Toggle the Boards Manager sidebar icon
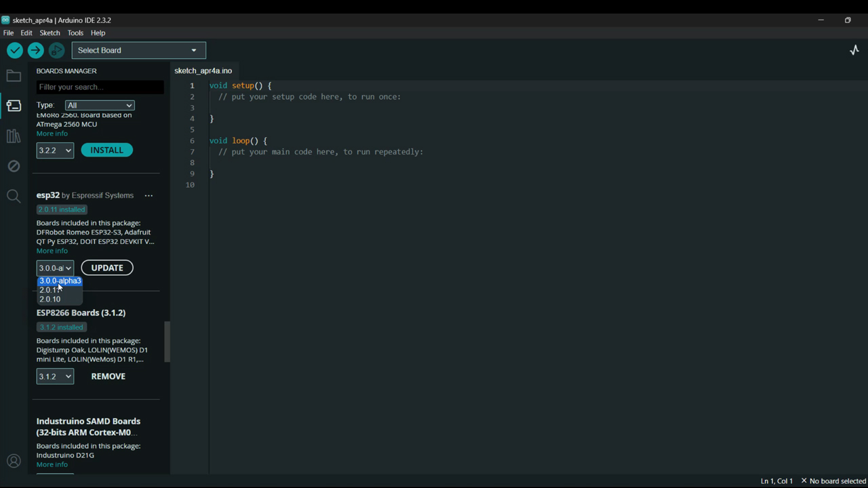Viewport: 868px width, 488px height. (x=14, y=106)
